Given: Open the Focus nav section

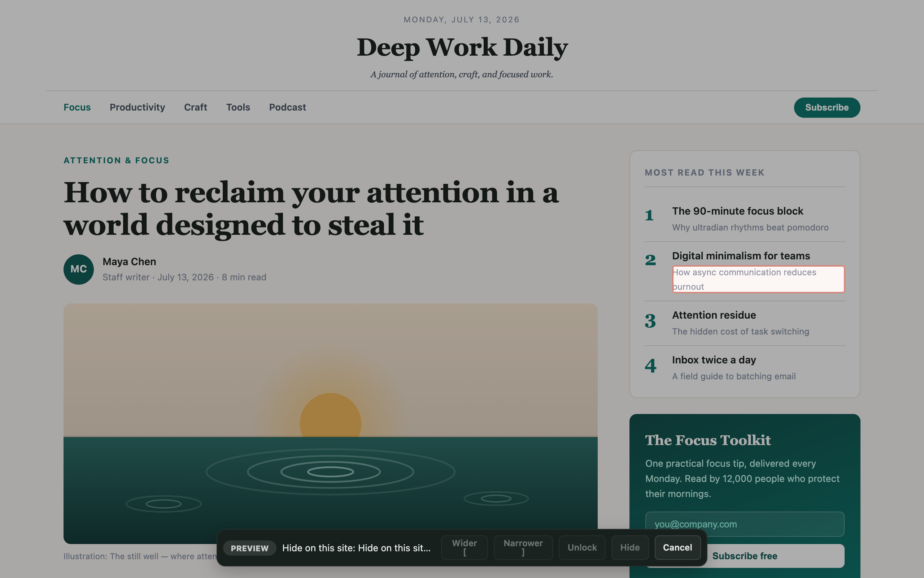Looking at the screenshot, I should 77,107.
